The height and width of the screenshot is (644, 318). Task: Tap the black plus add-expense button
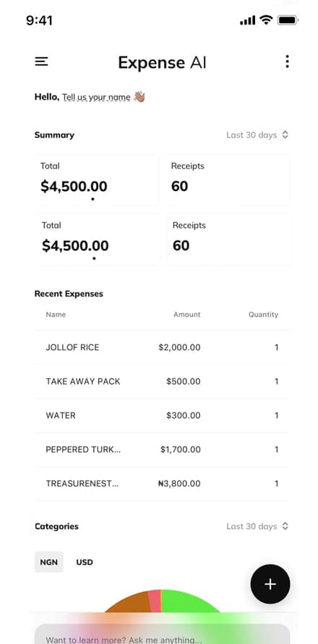point(270,584)
